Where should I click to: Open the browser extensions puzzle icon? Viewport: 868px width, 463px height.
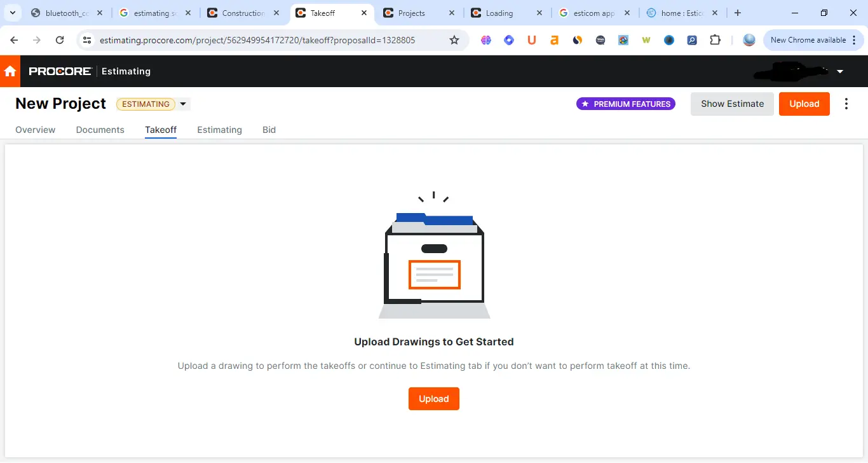click(715, 40)
